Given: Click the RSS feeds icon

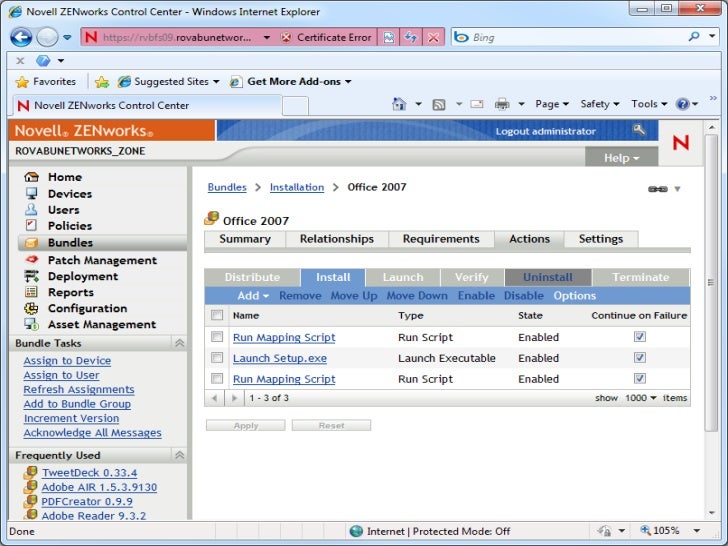Looking at the screenshot, I should coord(439,104).
